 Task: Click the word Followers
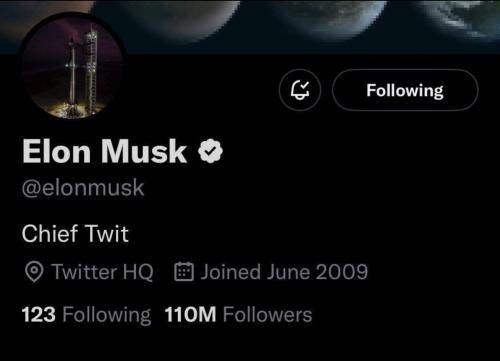[268, 314]
